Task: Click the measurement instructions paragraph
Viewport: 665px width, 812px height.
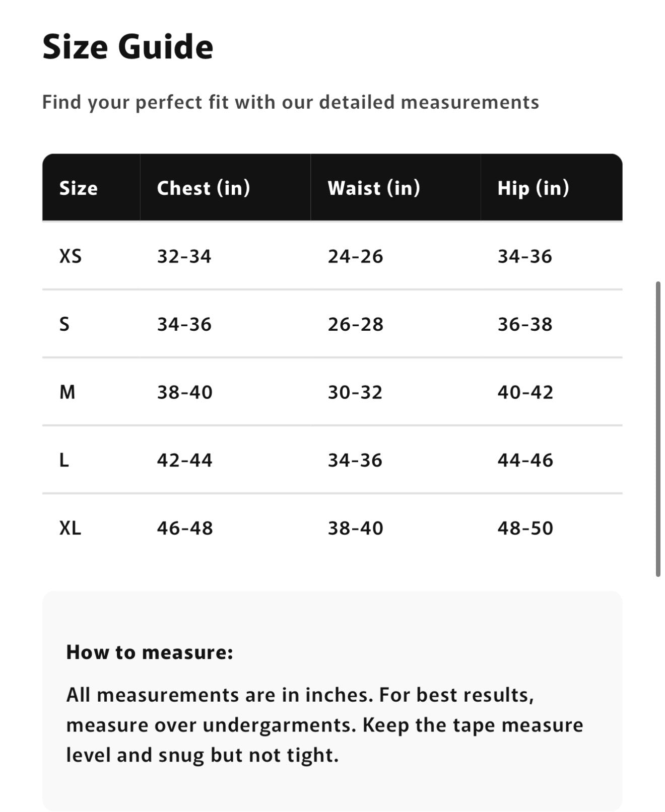Action: click(x=324, y=725)
